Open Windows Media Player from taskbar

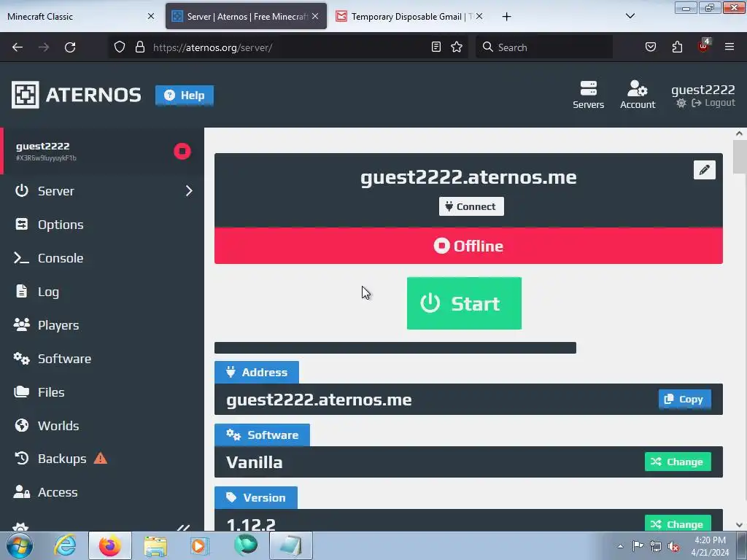pyautogui.click(x=199, y=545)
